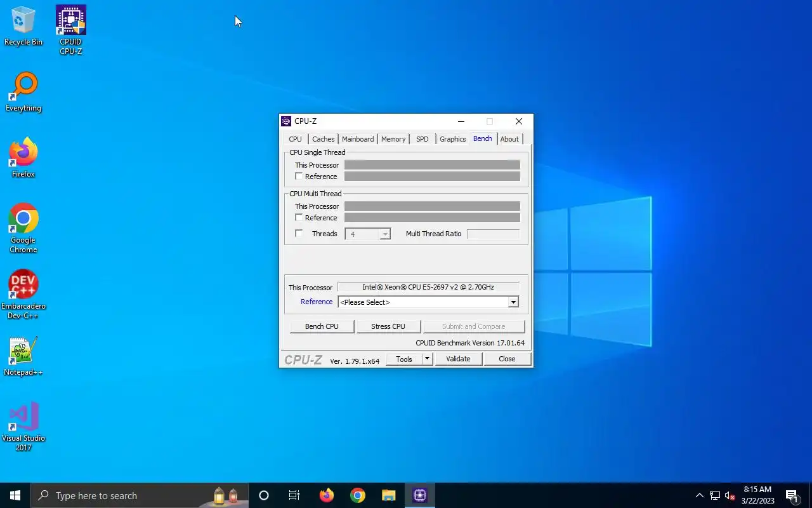Image resolution: width=812 pixels, height=508 pixels.
Task: Click the blue Reference link label
Action: pos(317,302)
